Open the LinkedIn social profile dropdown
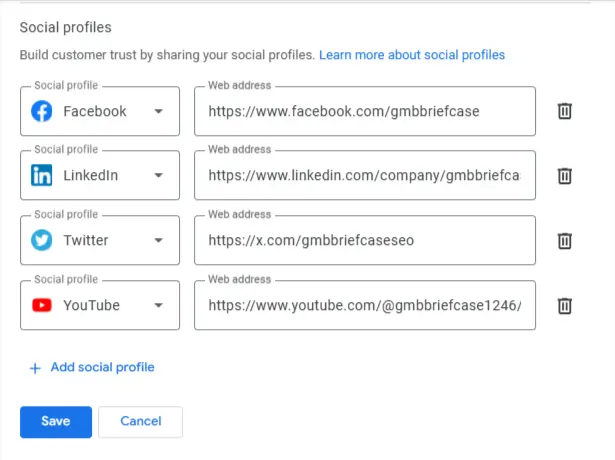 100,175
